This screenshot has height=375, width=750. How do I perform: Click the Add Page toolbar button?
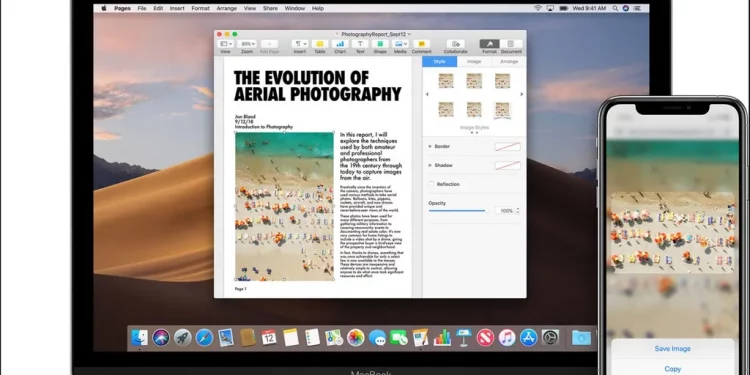tap(269, 44)
